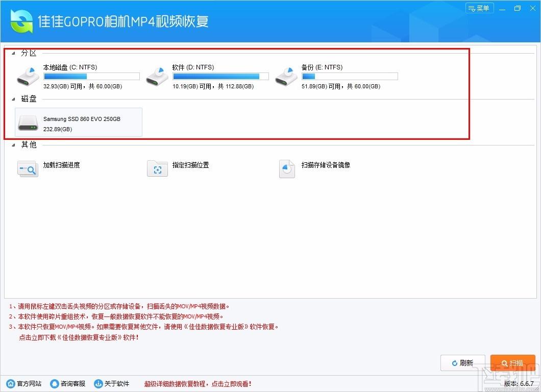Open 官方网站 via the home icon

click(11, 383)
